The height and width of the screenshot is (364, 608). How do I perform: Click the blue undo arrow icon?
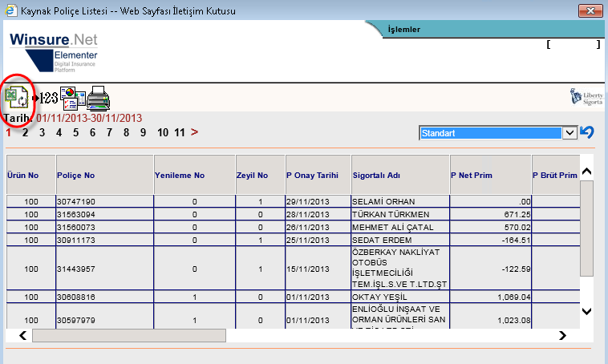(x=587, y=132)
